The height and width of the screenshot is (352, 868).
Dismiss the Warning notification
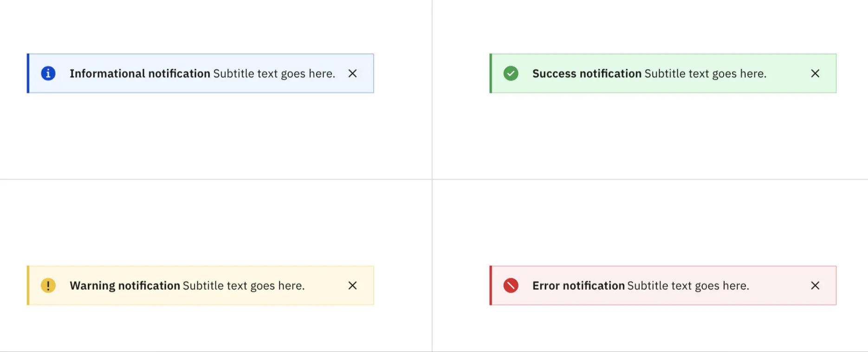pos(353,286)
